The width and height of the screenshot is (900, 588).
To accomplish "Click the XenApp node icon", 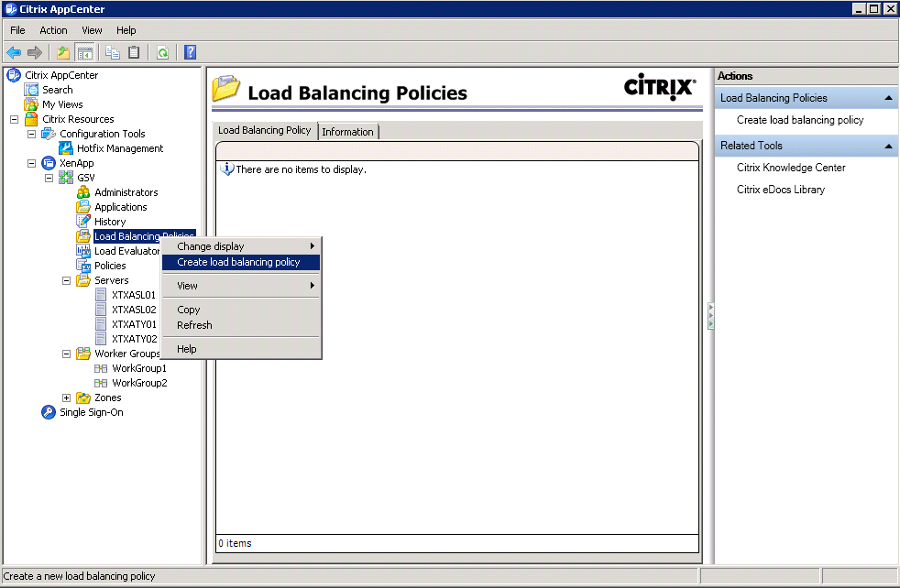I will coord(49,163).
